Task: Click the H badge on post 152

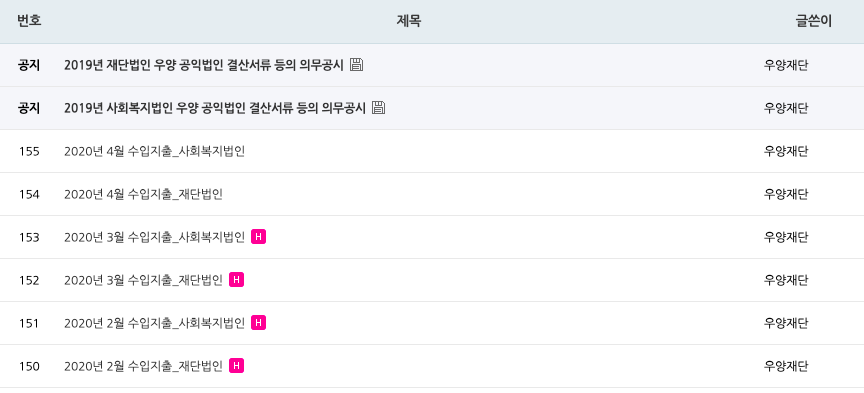Action: 236,280
